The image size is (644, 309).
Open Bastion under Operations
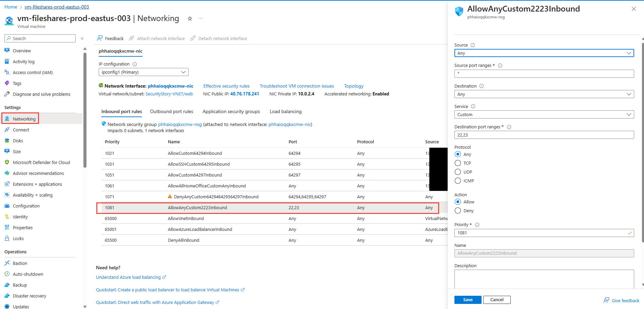[x=20, y=263]
